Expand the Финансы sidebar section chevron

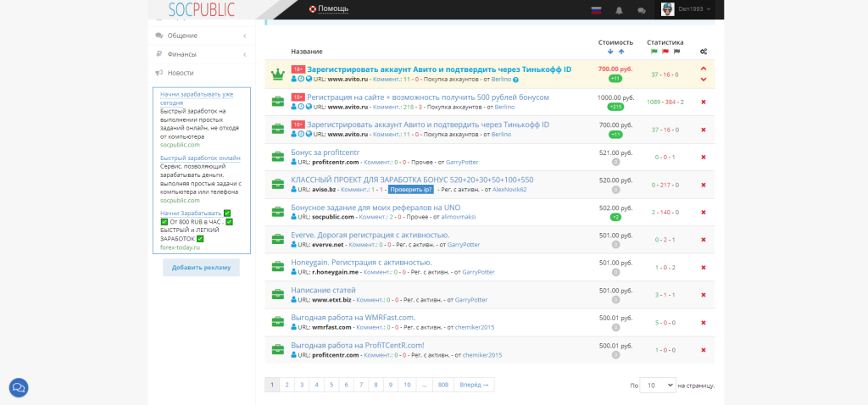pyautogui.click(x=245, y=55)
